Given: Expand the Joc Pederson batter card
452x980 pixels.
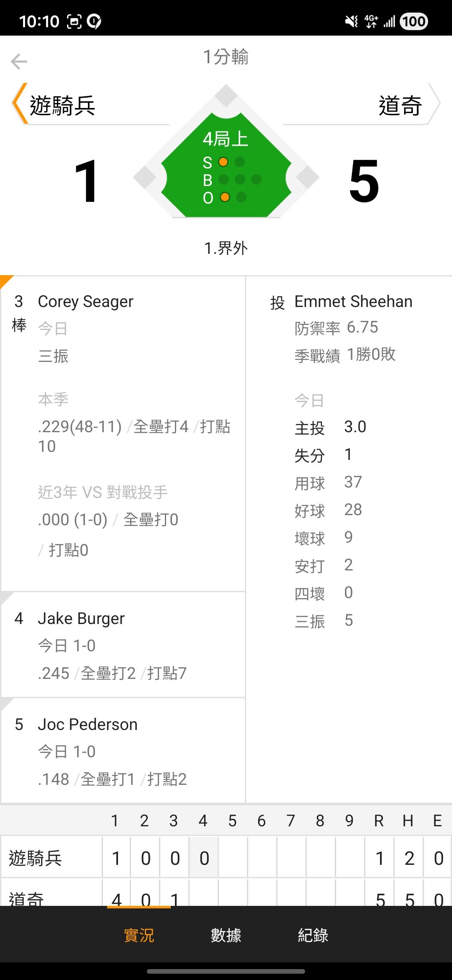Looking at the screenshot, I should pos(123,750).
